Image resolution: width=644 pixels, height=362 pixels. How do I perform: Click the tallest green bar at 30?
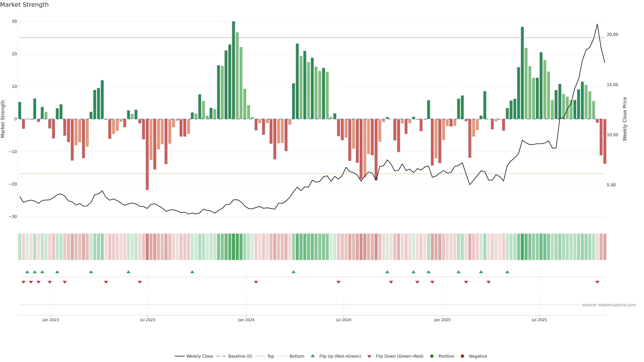pos(233,70)
